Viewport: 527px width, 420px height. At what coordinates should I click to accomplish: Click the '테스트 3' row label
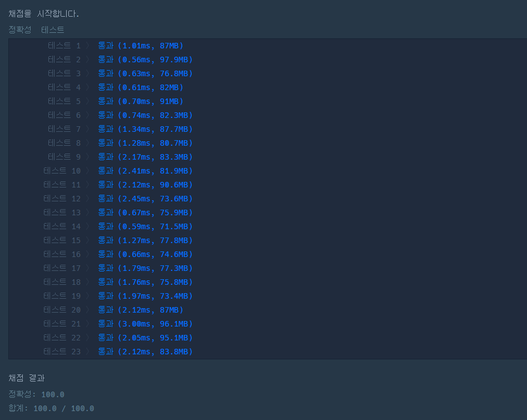[64, 73]
